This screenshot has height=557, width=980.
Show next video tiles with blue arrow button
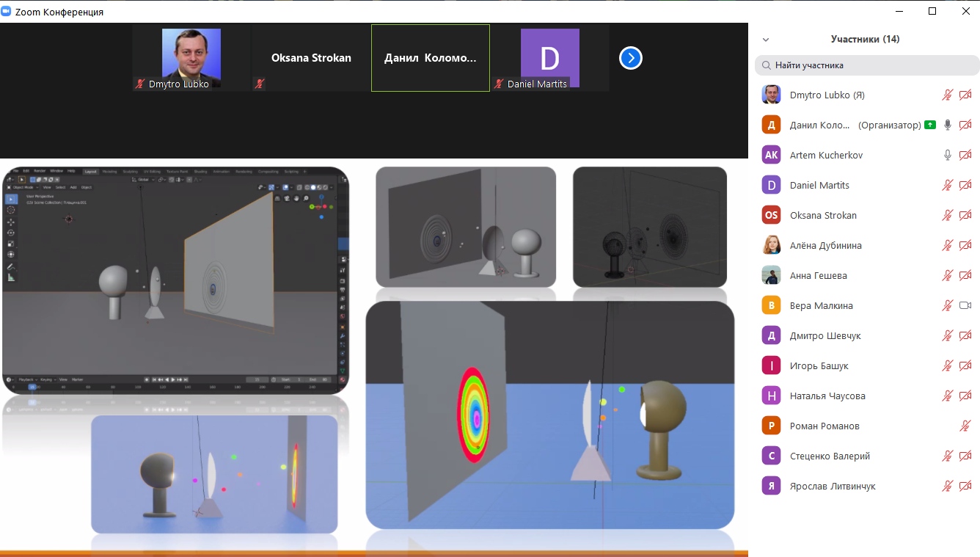tap(631, 58)
